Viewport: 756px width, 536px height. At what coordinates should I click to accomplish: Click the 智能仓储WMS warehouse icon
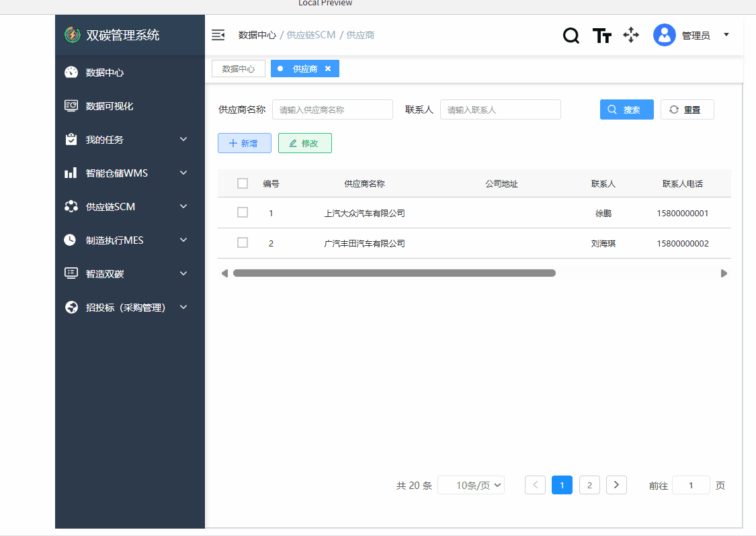[71, 173]
